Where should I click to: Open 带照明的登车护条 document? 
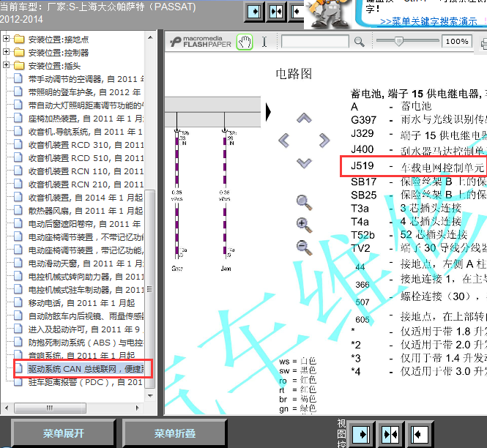pyautogui.click(x=84, y=92)
